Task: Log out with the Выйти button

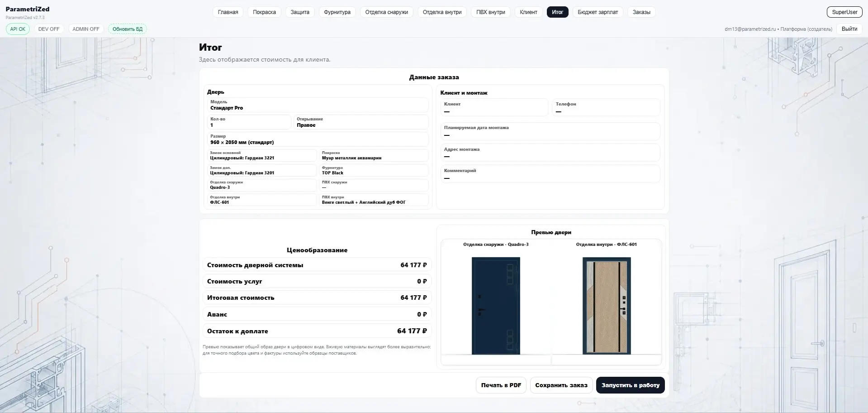Action: pos(849,29)
